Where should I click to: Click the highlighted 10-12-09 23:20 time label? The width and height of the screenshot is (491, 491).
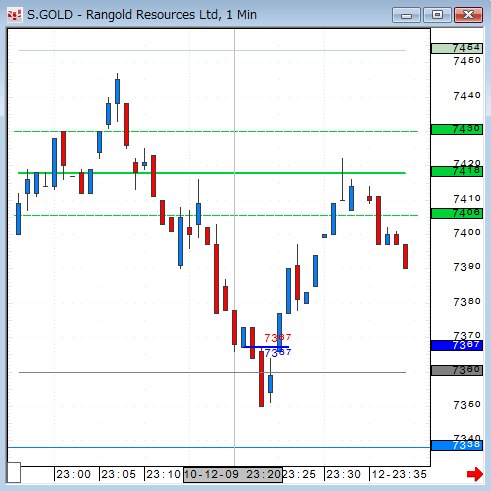click(233, 474)
